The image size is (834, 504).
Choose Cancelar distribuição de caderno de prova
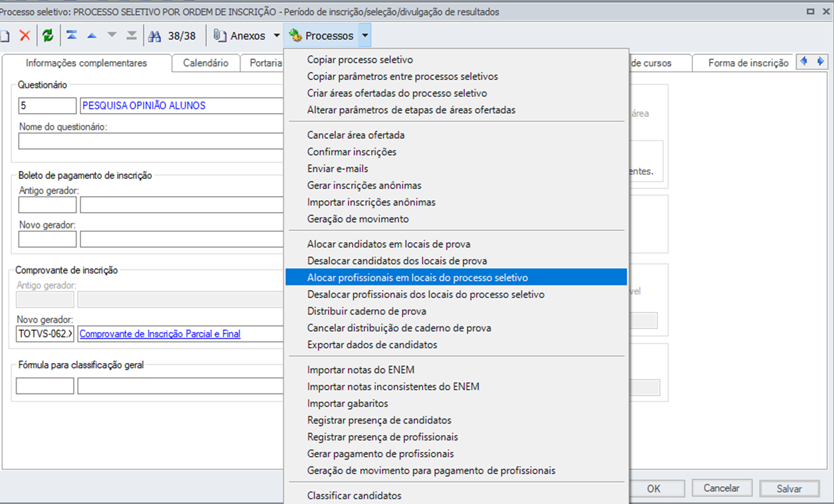click(456, 328)
